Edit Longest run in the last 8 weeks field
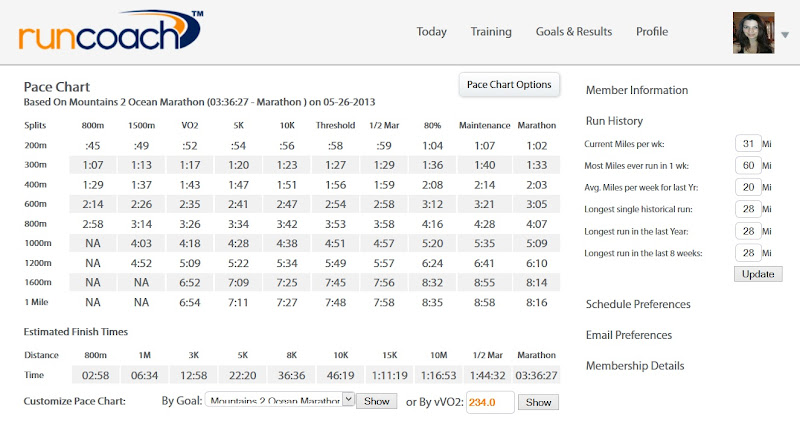The width and height of the screenshot is (800, 427). click(x=748, y=253)
